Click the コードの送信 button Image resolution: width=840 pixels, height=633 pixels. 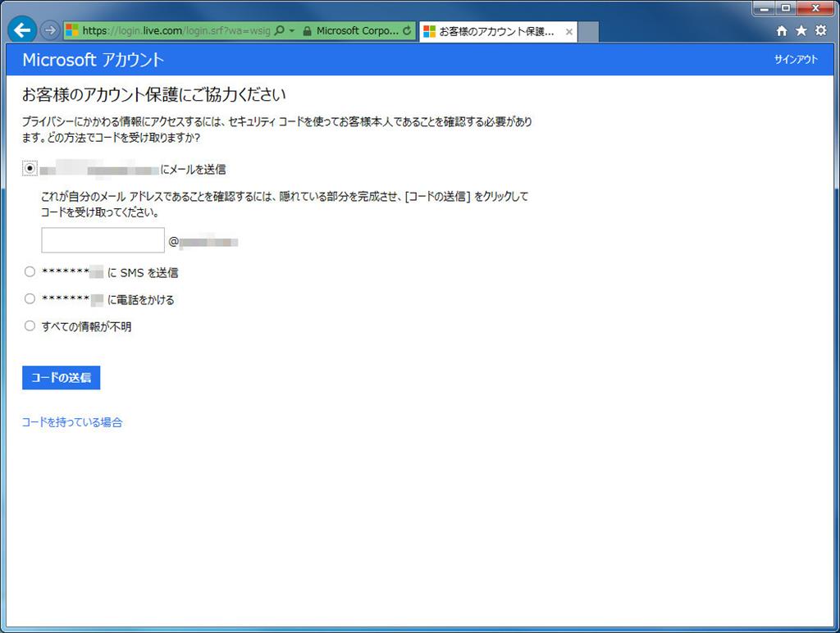click(x=61, y=377)
